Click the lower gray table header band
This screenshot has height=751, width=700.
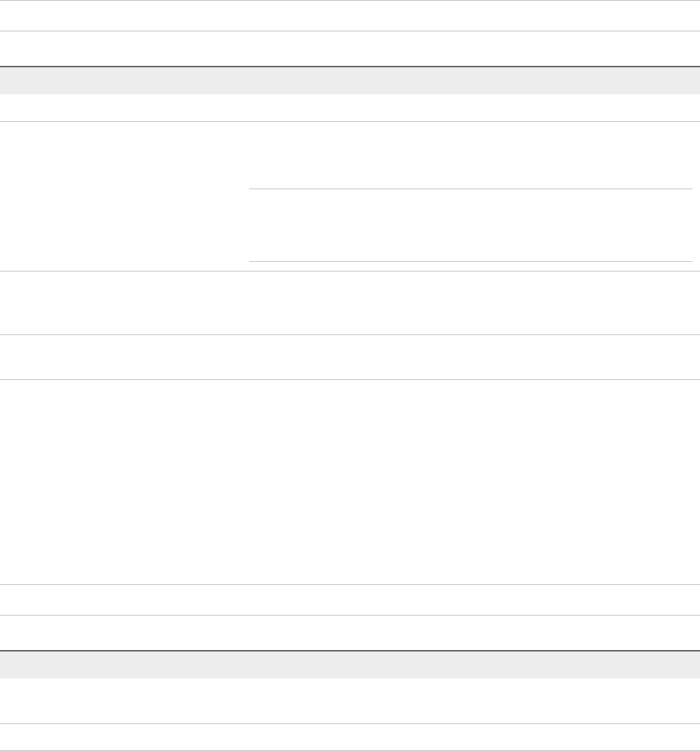point(350,664)
